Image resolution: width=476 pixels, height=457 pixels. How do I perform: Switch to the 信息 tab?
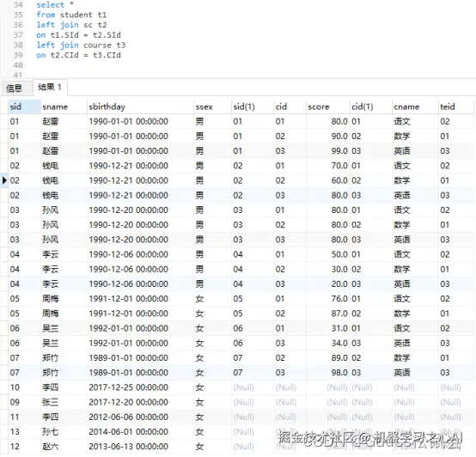(15, 88)
